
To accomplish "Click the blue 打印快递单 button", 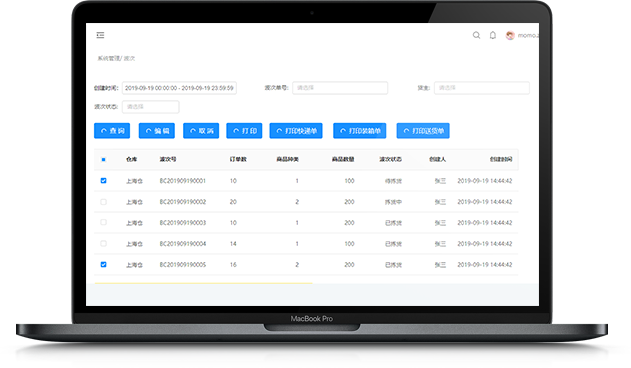I will point(296,131).
